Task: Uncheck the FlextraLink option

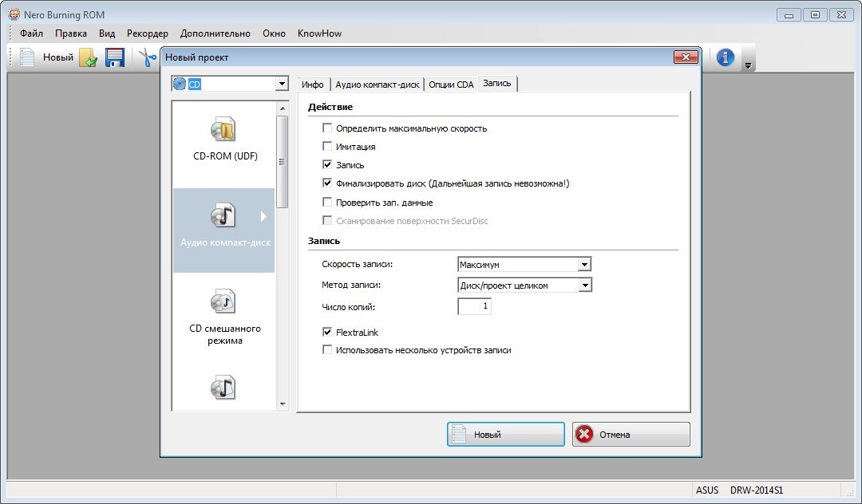Action: [327, 332]
